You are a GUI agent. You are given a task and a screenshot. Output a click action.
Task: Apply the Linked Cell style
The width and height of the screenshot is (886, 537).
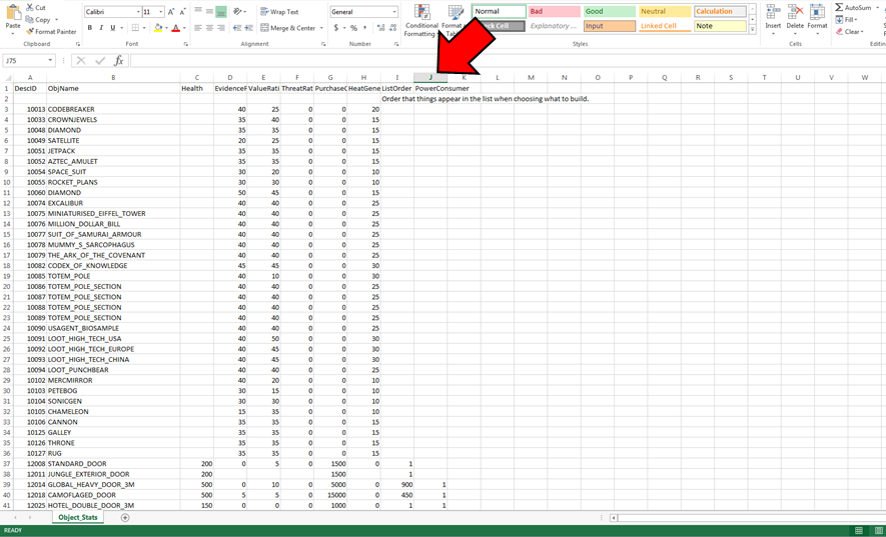(x=665, y=26)
